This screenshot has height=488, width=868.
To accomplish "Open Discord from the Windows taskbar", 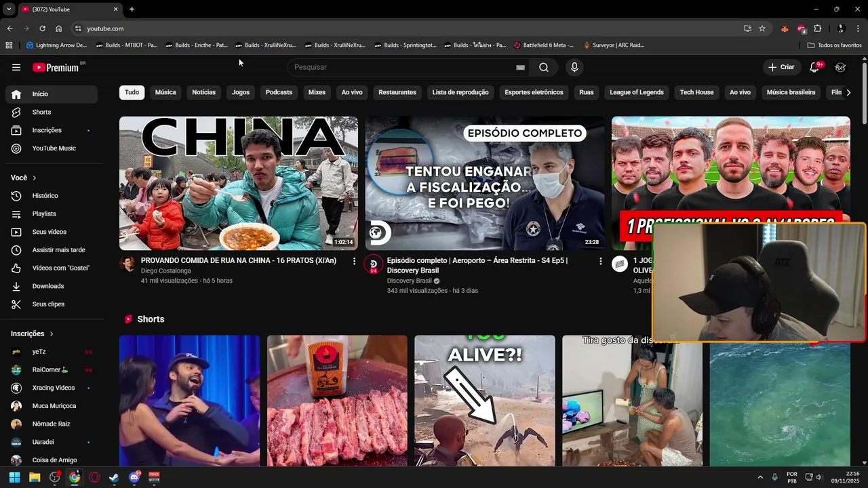I will (134, 477).
